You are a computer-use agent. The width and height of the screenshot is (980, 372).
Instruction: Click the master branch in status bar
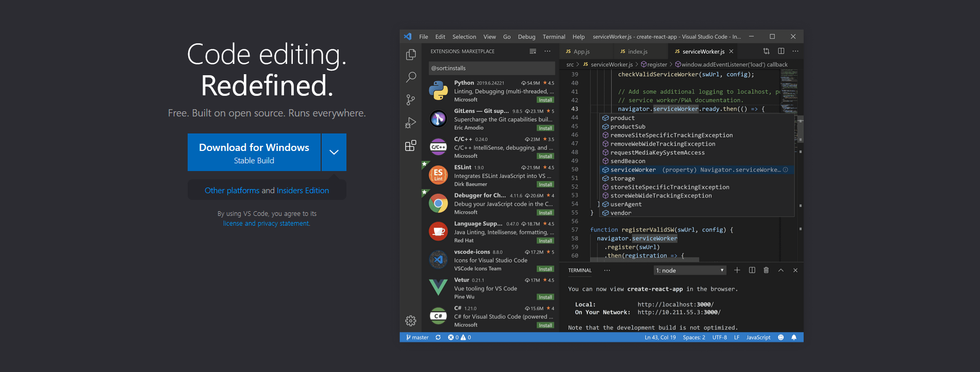click(418, 337)
